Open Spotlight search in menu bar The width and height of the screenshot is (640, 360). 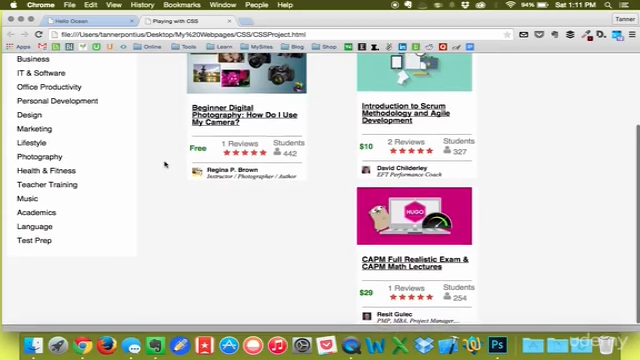point(608,5)
